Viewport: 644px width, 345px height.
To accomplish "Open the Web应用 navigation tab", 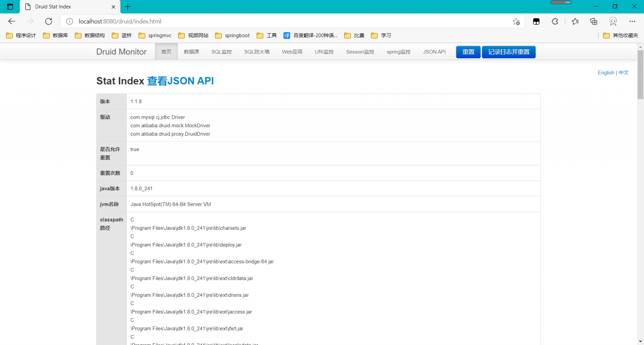I will point(292,52).
